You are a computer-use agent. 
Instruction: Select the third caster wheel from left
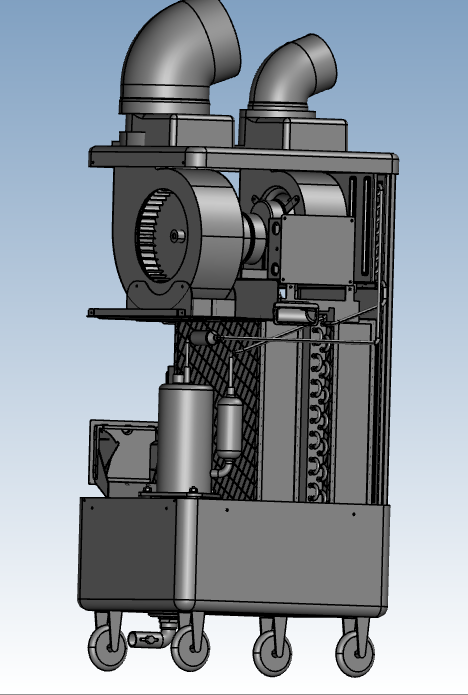273,653
